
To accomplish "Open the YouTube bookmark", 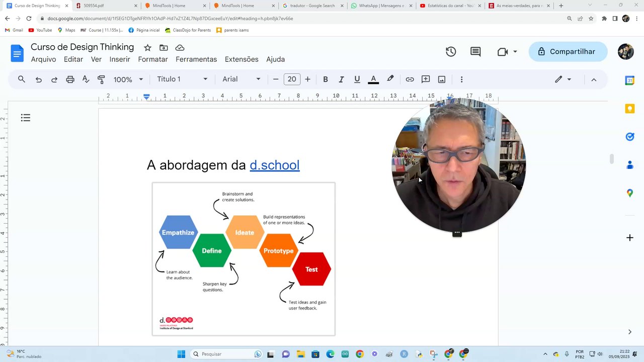I will point(40,30).
